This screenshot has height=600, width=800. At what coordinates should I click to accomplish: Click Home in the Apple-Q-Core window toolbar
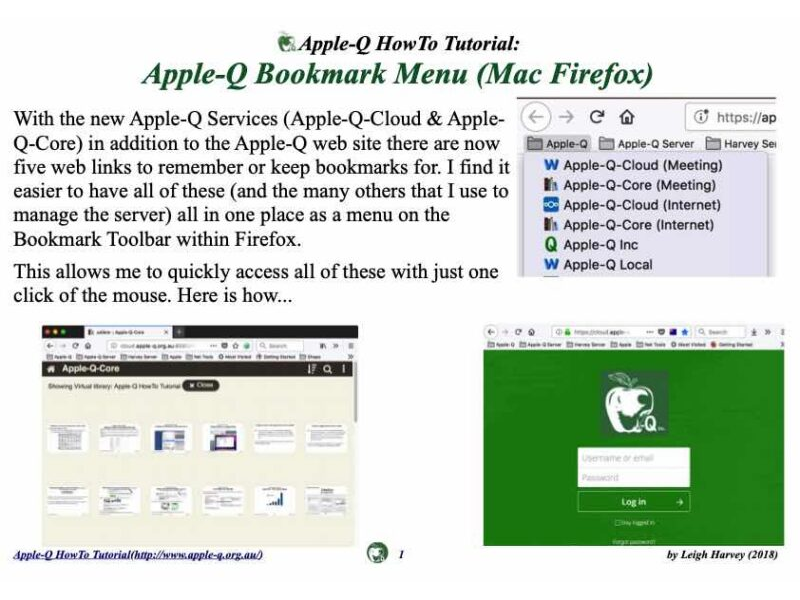pyautogui.click(x=88, y=346)
